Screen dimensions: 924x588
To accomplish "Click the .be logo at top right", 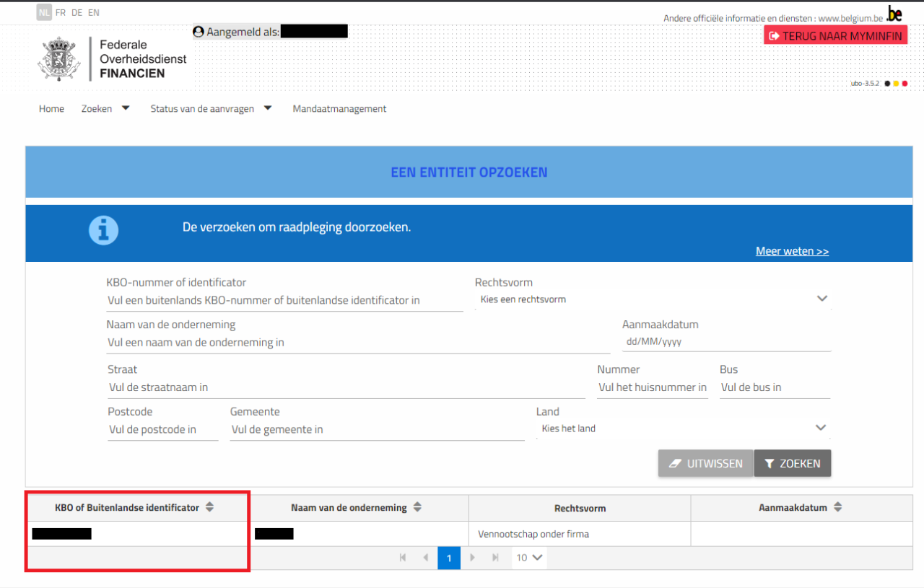I will pyautogui.click(x=894, y=14).
